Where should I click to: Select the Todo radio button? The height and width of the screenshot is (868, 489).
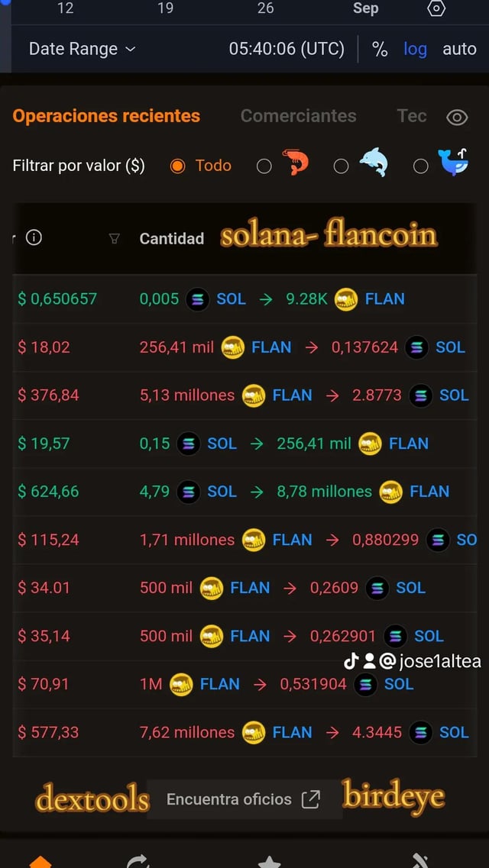point(178,166)
